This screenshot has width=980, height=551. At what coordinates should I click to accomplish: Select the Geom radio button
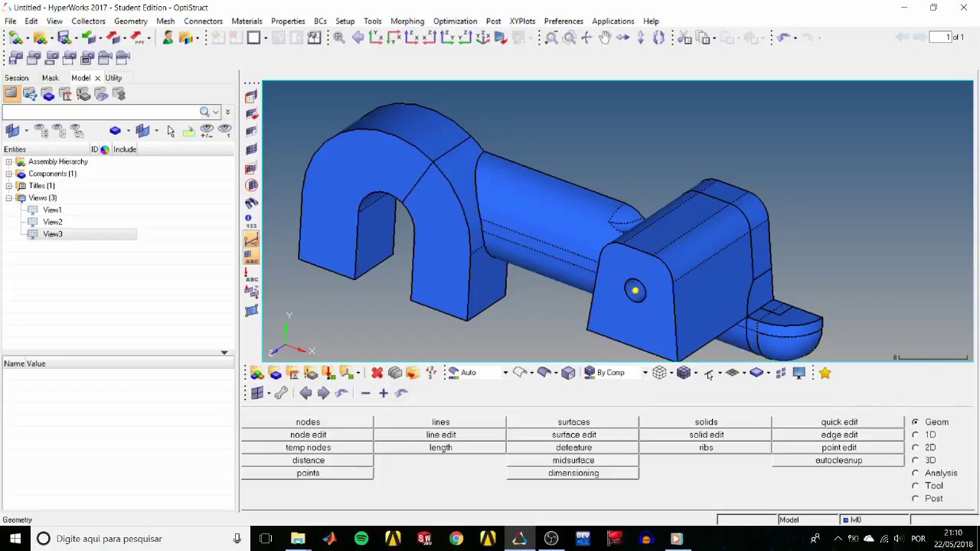coord(915,422)
